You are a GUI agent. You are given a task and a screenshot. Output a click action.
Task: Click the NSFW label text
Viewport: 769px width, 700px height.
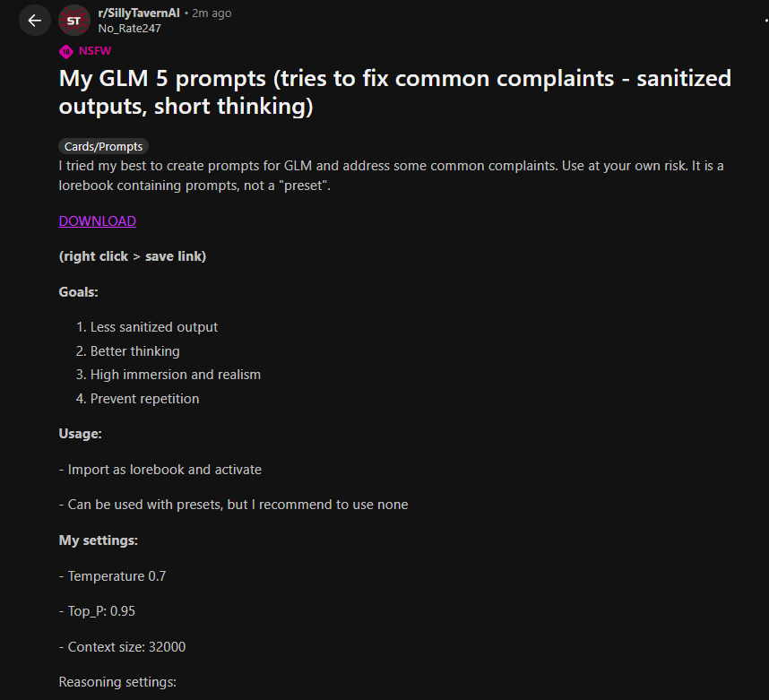[x=95, y=50]
